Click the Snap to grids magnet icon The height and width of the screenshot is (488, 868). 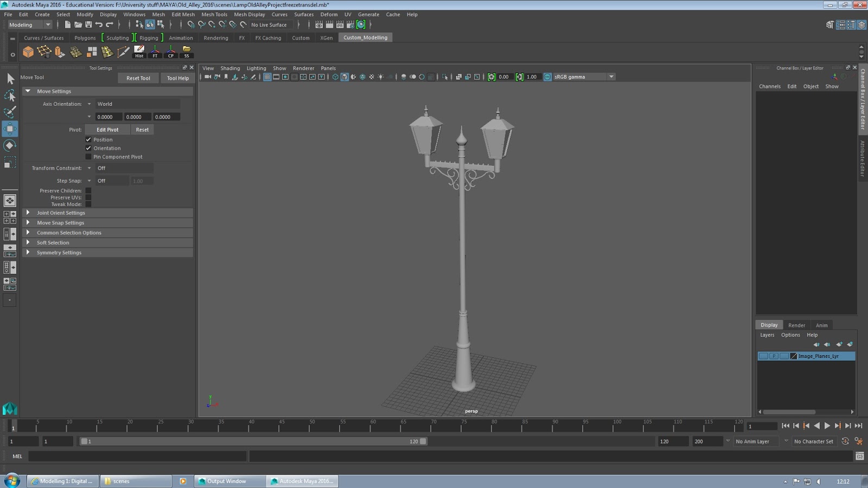pyautogui.click(x=192, y=24)
